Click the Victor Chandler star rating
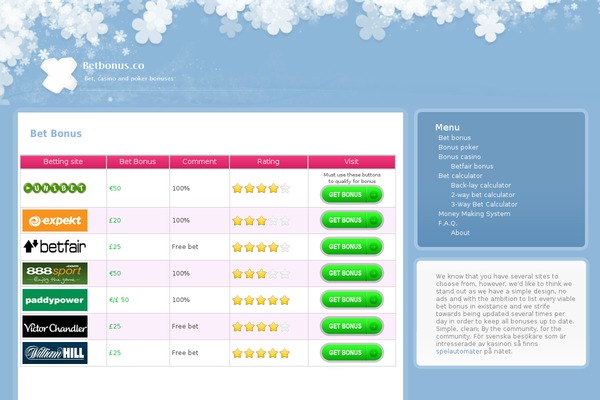The height and width of the screenshot is (400, 600). tap(261, 326)
